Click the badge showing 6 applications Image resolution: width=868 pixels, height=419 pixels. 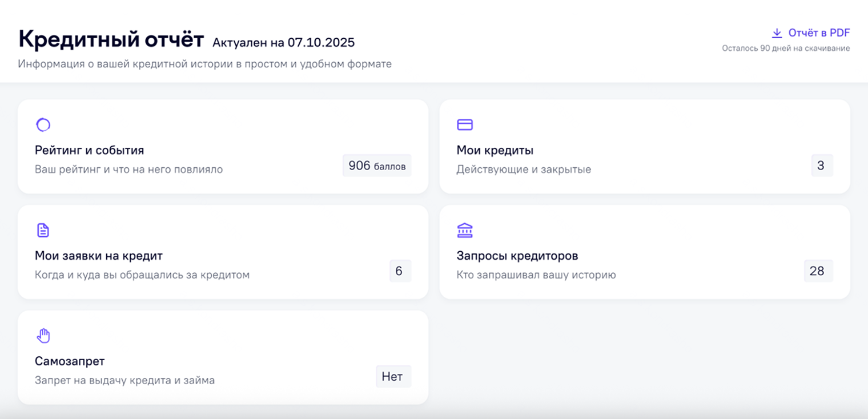click(400, 271)
